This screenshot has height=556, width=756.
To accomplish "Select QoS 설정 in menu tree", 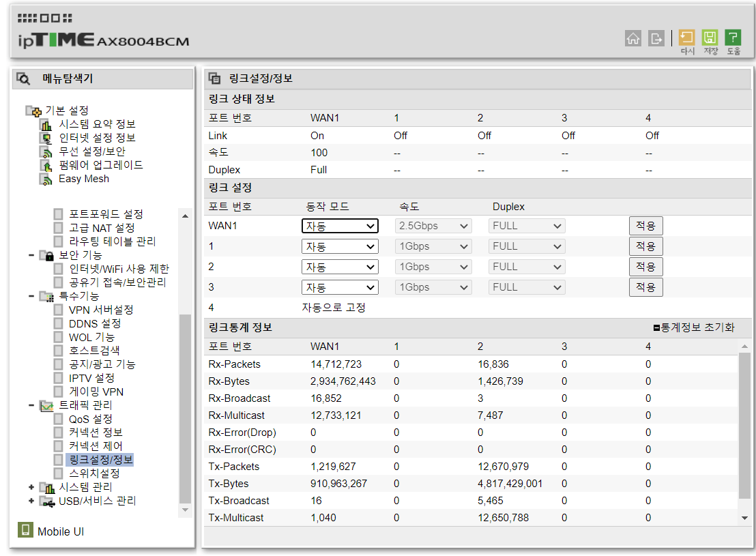I will 90,420.
